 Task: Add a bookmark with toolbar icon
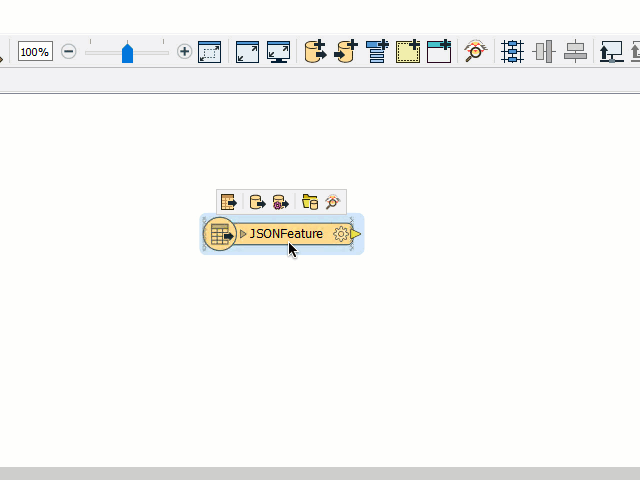(439, 51)
